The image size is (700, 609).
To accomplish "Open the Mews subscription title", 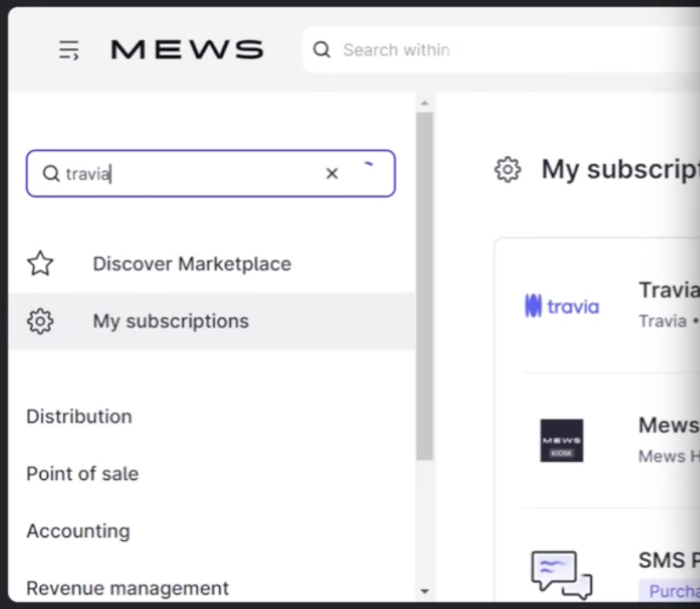I will (669, 424).
